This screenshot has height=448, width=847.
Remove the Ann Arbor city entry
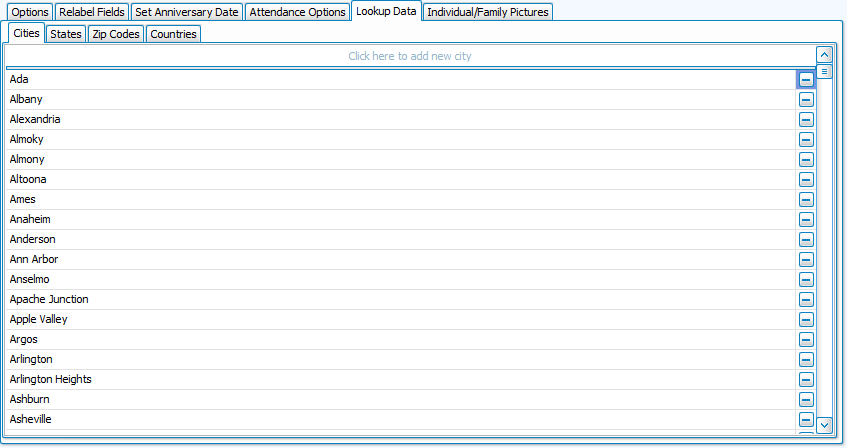(x=805, y=259)
